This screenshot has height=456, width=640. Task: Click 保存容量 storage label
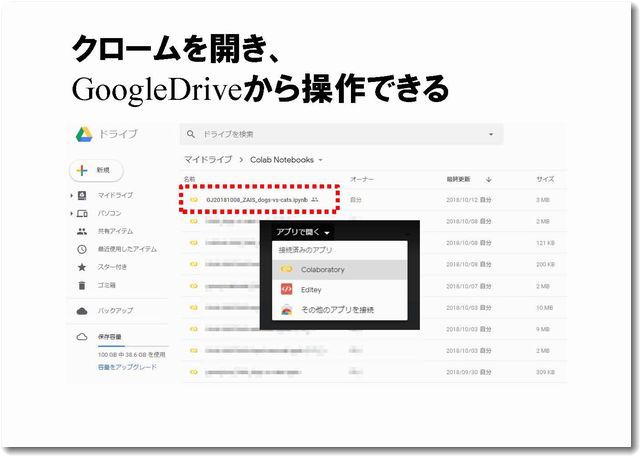109,337
